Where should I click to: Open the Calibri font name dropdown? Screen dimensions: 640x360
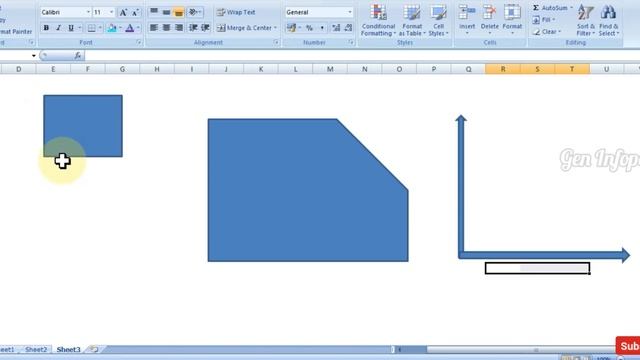(88, 12)
